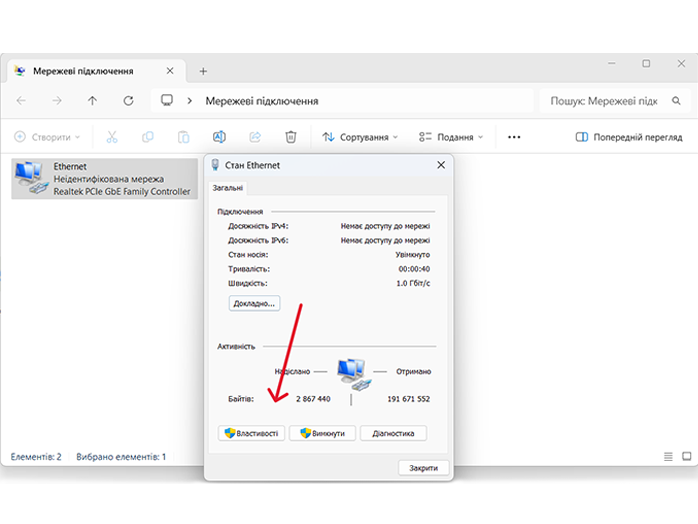Open the Створити dropdown menu
Image resolution: width=698 pixels, height=524 pixels.
click(x=47, y=137)
